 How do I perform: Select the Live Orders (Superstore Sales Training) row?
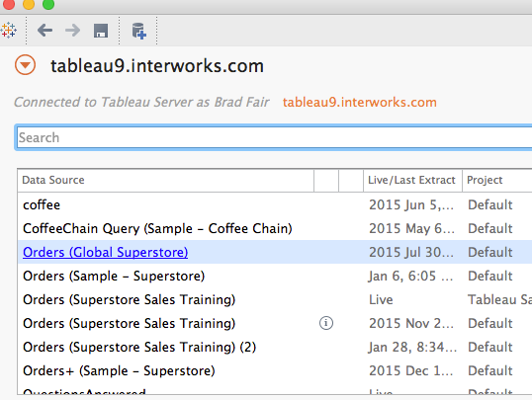coord(275,299)
